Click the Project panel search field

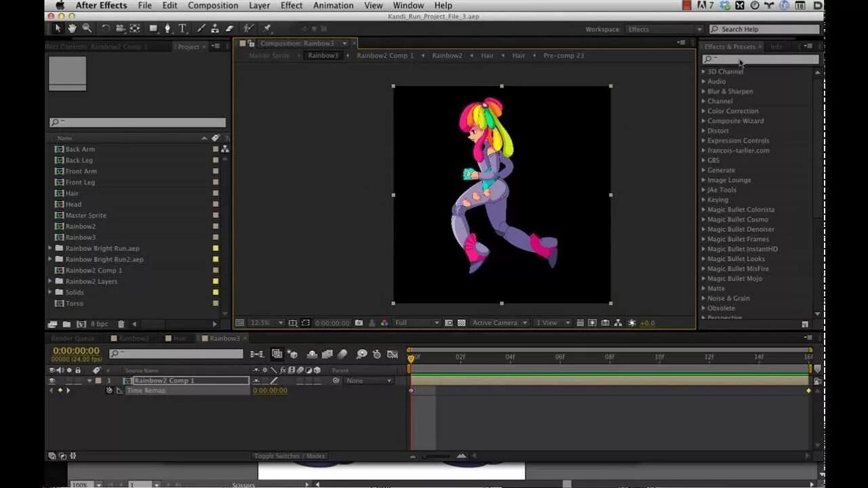coord(137,123)
